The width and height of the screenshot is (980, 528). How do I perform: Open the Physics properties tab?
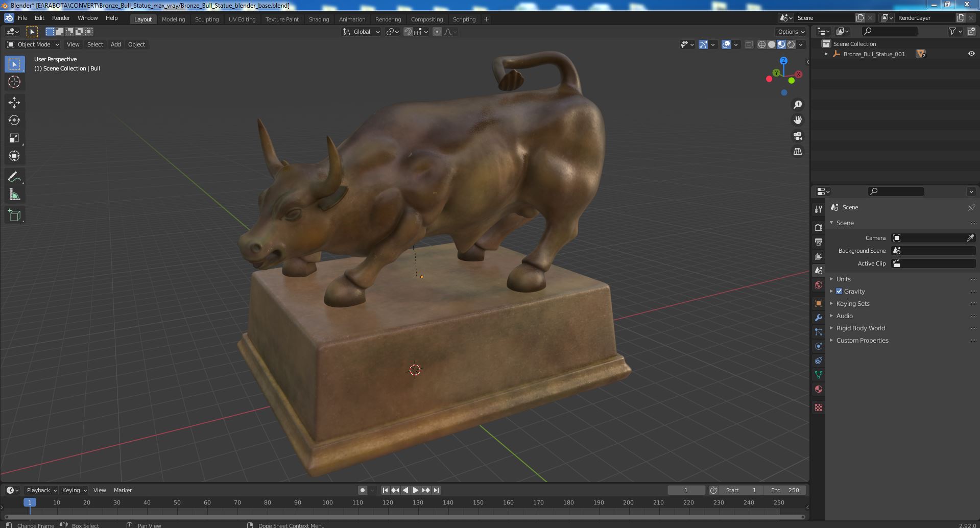(819, 346)
